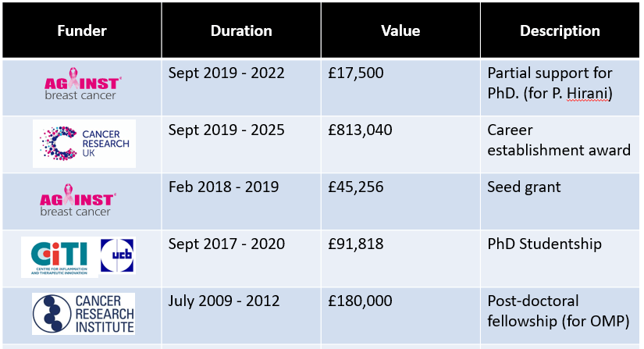Click the Duration column header
This screenshot has width=644, height=349.
[241, 30]
